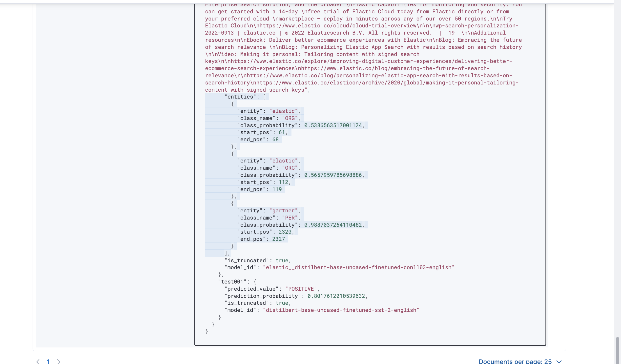This screenshot has width=621, height=364.
Task: Click the start_pos value 61
Action: coord(282,132)
